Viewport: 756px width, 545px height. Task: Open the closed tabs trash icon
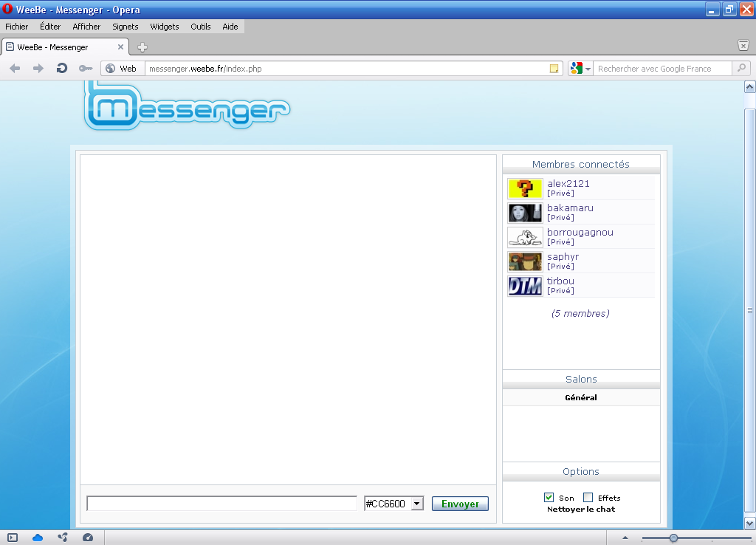(x=743, y=45)
